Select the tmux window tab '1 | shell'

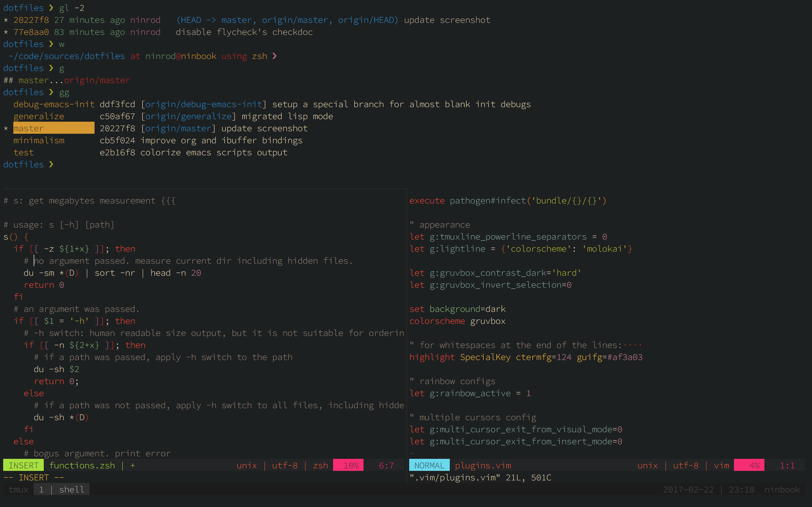click(x=62, y=490)
